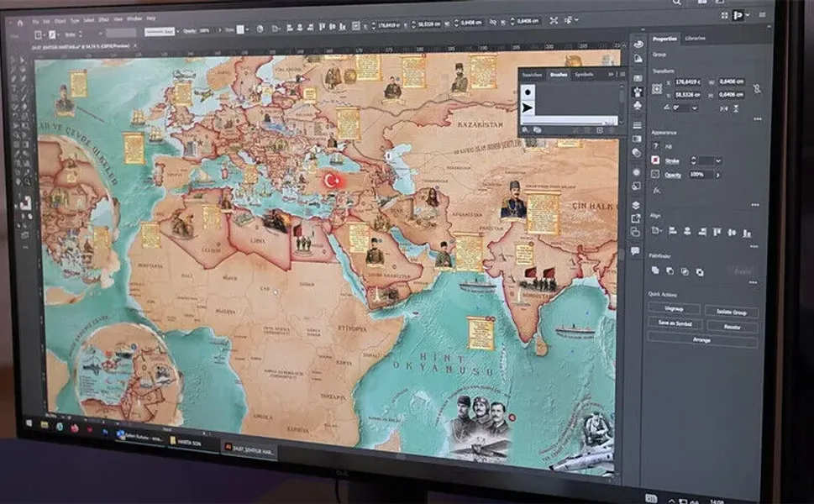Align vertical centers in Properties Align section
Image resolution: width=814 pixels, height=504 pixels.
[x=732, y=233]
